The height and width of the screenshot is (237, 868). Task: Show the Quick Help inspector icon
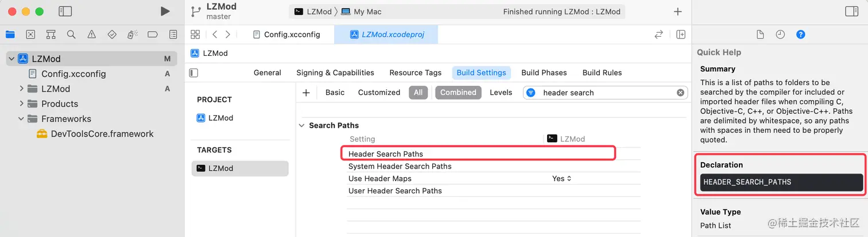pyautogui.click(x=800, y=35)
